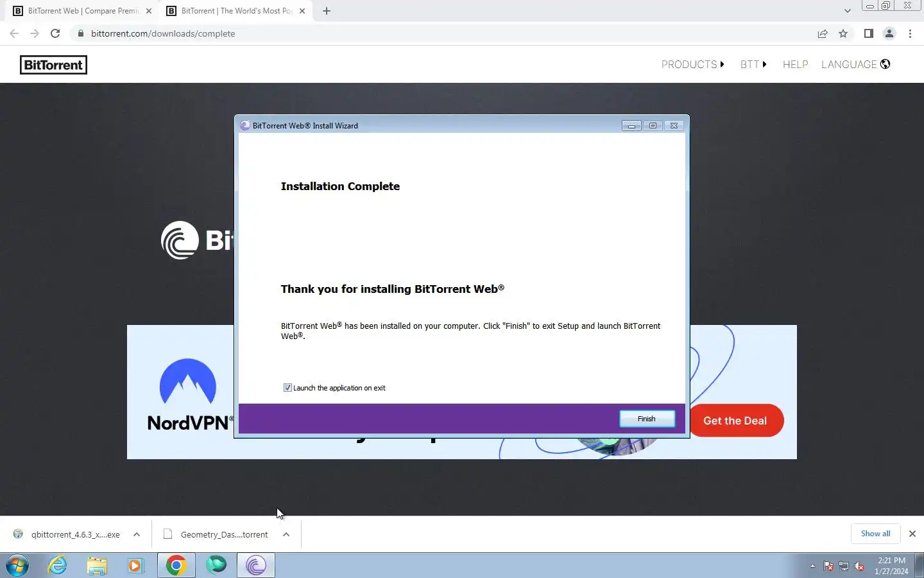Bookmark this page with star icon
Image resolution: width=924 pixels, height=578 pixels.
point(843,33)
